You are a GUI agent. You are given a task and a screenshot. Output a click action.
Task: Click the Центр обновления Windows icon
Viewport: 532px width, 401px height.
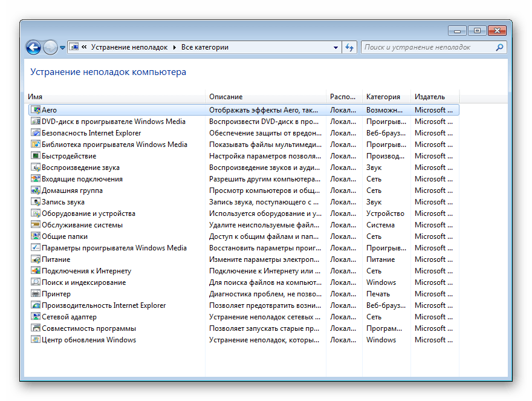click(x=36, y=340)
